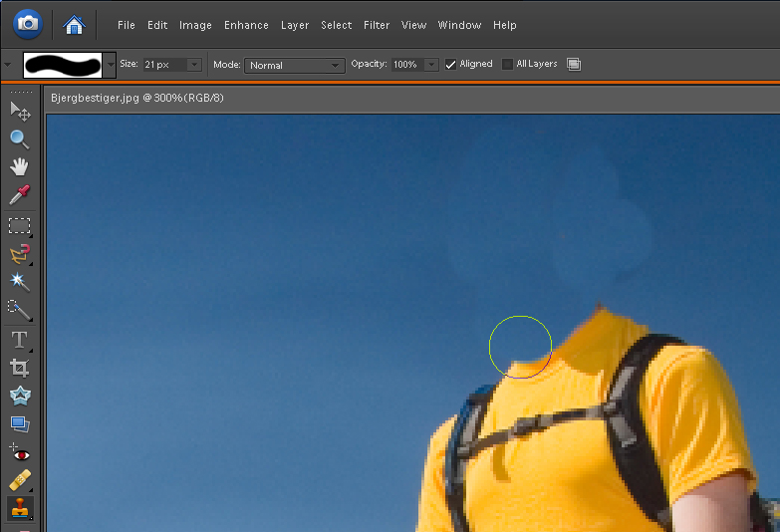Open the Opacity slider dropdown arrow
The image size is (780, 532).
[x=431, y=65]
